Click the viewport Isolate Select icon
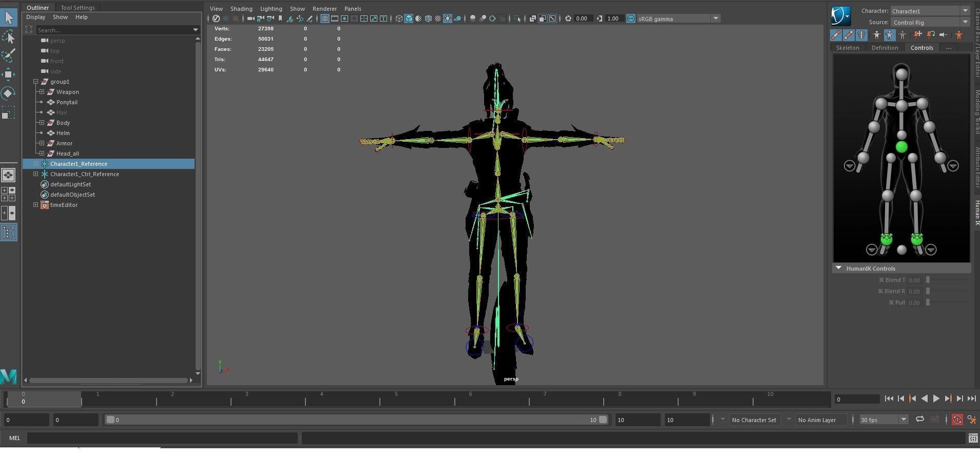 pyautogui.click(x=517, y=18)
